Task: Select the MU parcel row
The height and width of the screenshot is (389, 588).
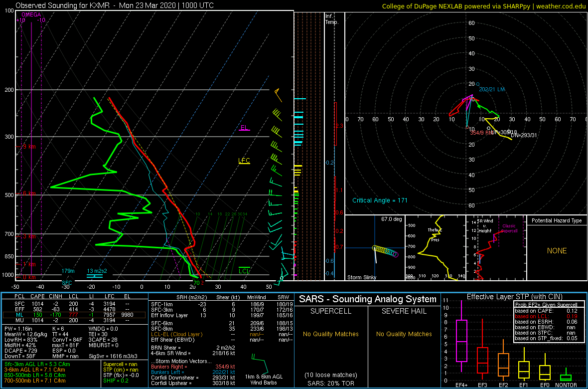Action: coord(75,320)
